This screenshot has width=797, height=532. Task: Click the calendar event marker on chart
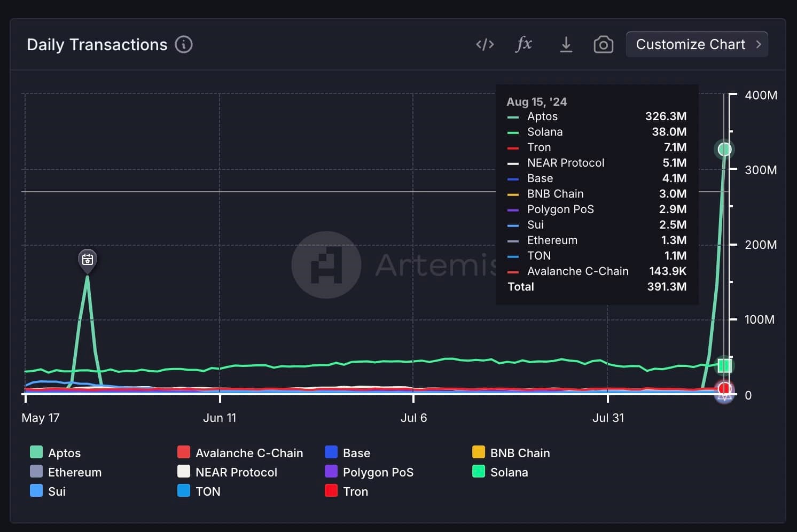[x=88, y=260]
